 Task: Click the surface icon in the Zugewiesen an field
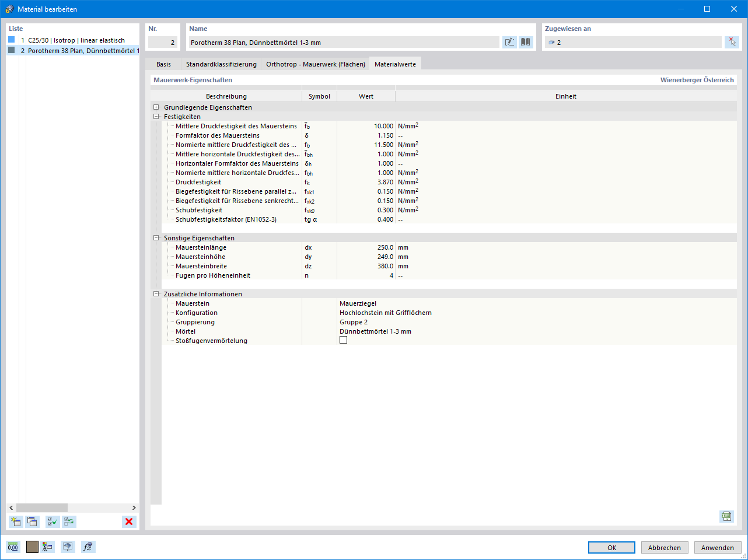pyautogui.click(x=551, y=43)
